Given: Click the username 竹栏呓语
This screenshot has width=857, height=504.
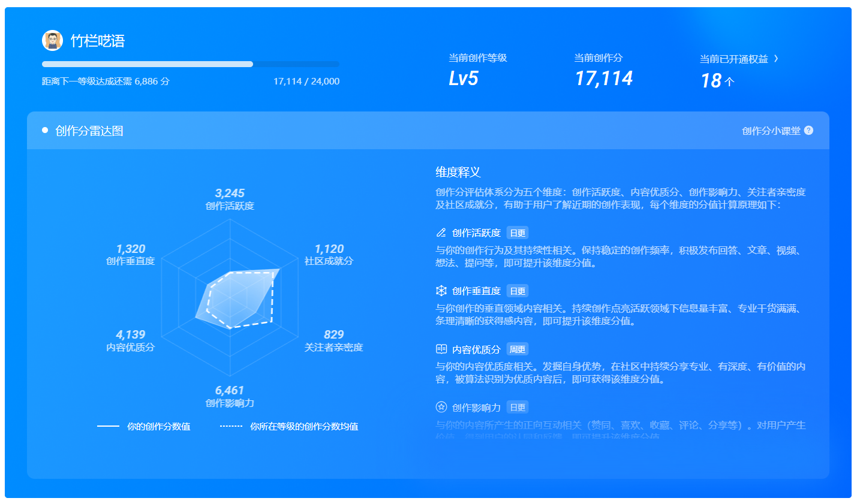Looking at the screenshot, I should click(98, 41).
